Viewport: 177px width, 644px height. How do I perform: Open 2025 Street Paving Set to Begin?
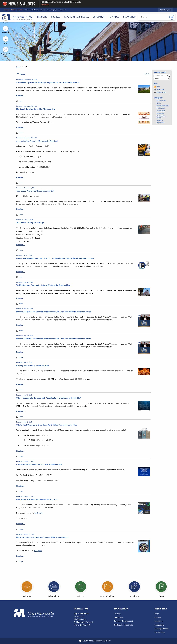(x=30, y=223)
